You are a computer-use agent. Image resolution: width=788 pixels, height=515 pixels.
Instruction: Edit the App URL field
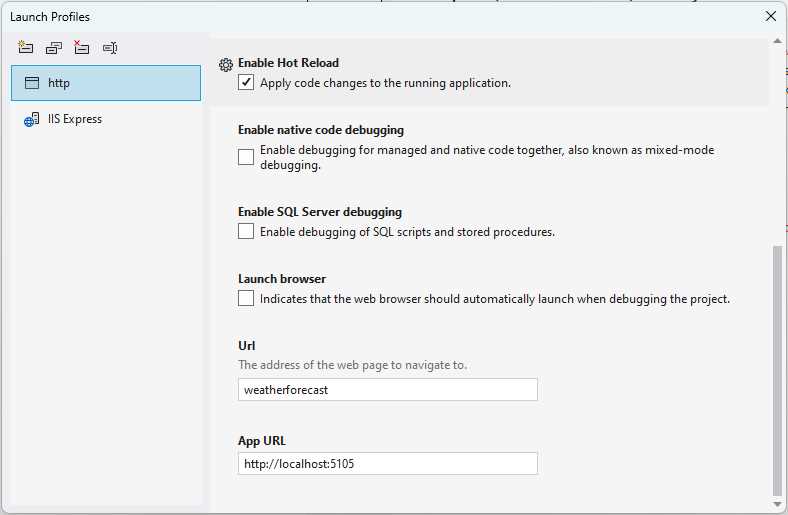point(388,463)
